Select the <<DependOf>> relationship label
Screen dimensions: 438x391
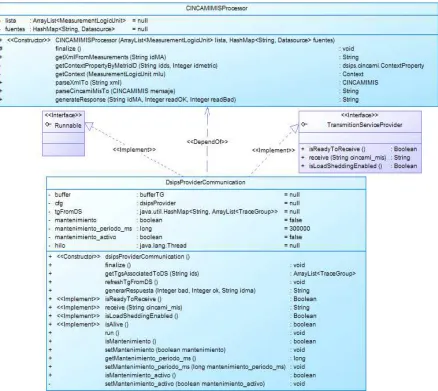tap(207, 142)
